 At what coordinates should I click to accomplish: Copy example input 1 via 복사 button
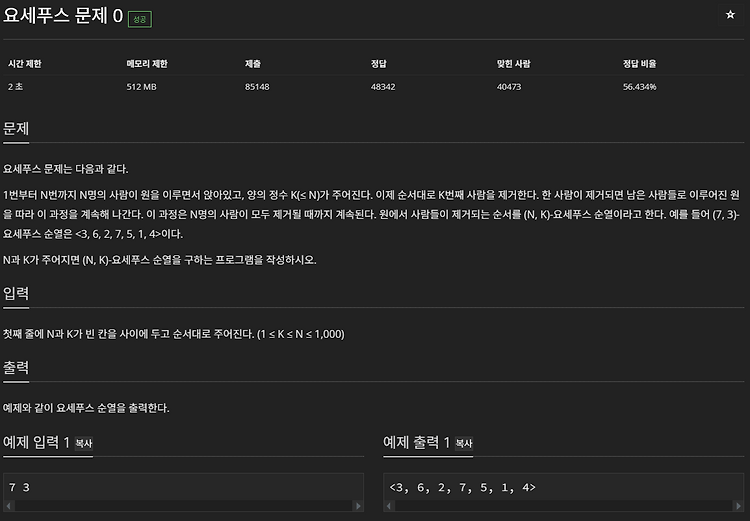[x=84, y=443]
